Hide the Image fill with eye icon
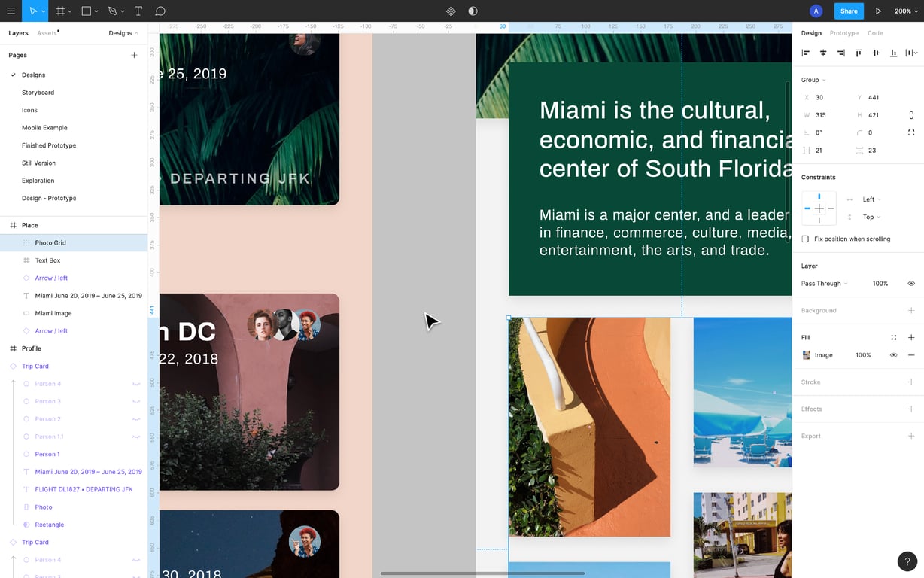 (894, 355)
